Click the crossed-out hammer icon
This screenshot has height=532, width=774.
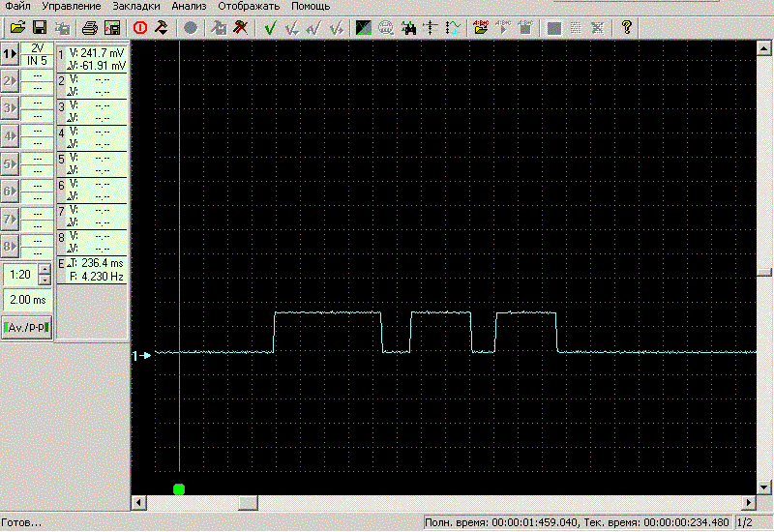pyautogui.click(x=240, y=28)
